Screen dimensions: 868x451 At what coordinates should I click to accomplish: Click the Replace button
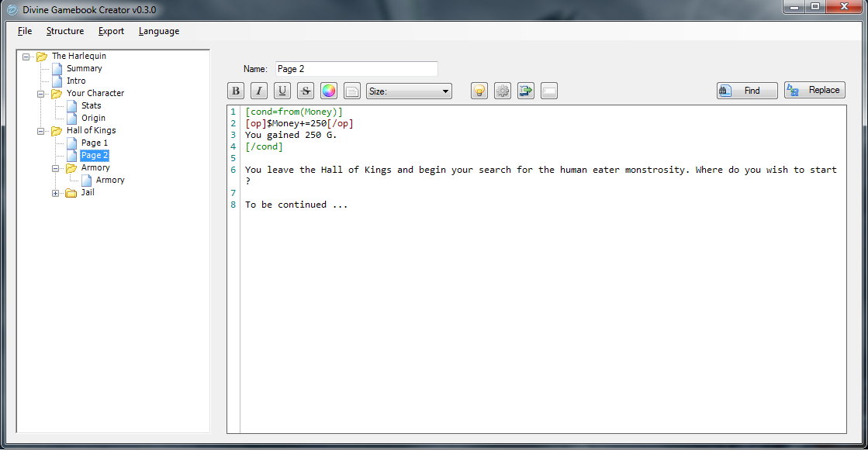click(814, 90)
